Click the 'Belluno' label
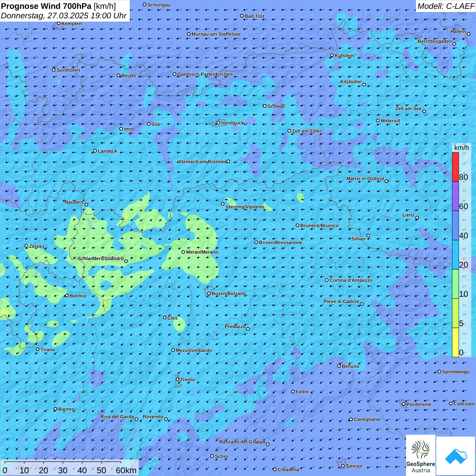The height and width of the screenshot is (476, 476). [350, 366]
